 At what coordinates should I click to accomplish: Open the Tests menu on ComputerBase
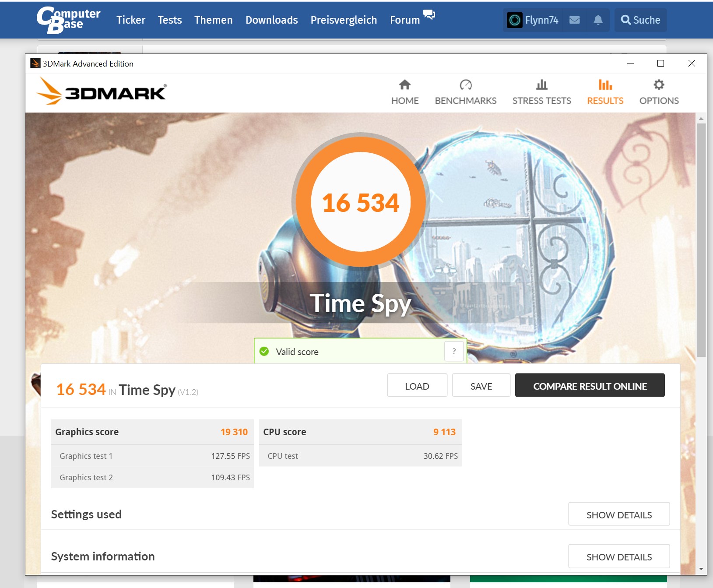(170, 20)
